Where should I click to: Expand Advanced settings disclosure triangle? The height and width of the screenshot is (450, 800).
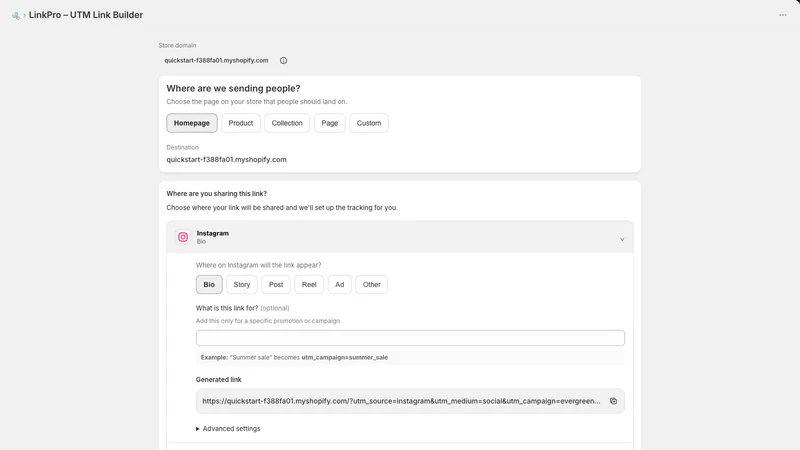click(197, 429)
